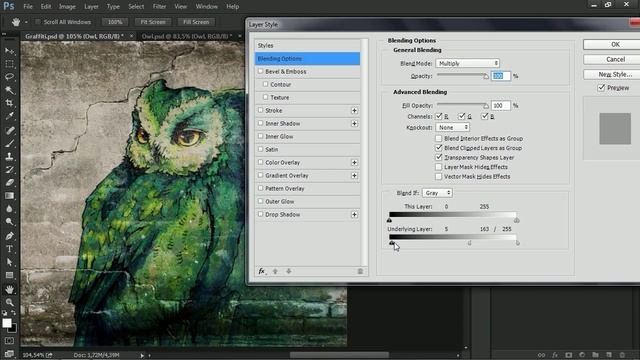Image resolution: width=640 pixels, height=360 pixels.
Task: Add another Drop Shadow with plus
Action: click(x=354, y=215)
